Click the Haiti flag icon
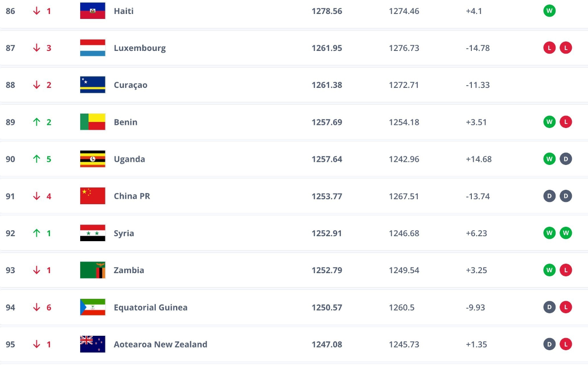The height and width of the screenshot is (366, 588). click(92, 11)
